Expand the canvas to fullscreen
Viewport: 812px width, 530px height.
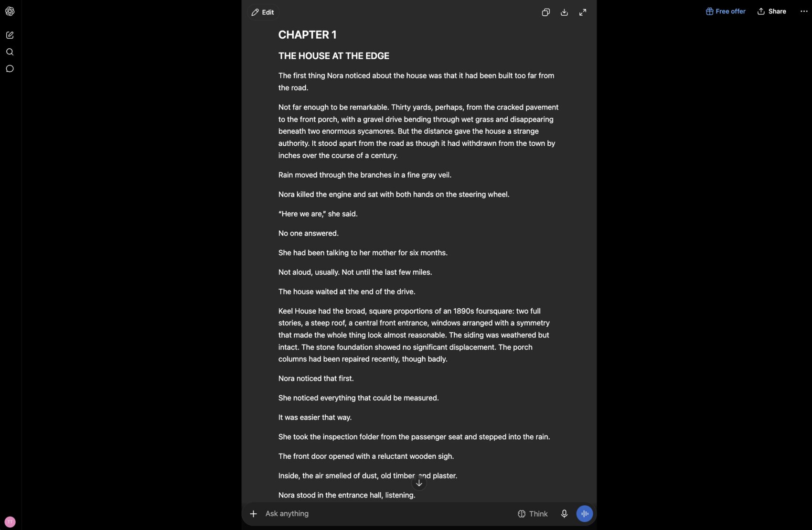coord(583,12)
